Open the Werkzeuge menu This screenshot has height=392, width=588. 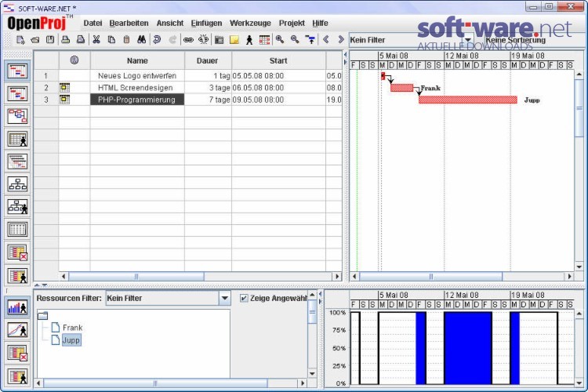250,24
